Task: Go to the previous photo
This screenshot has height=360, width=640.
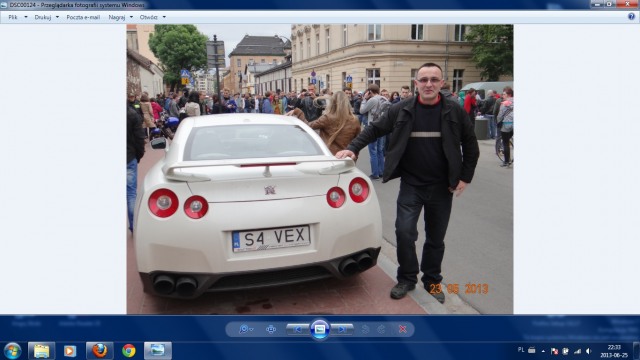Action: coord(298,329)
